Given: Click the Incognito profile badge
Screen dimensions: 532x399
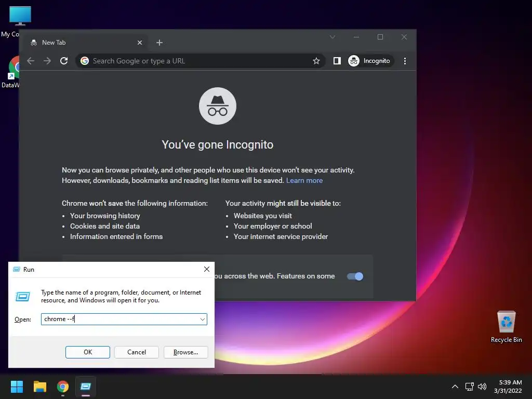Looking at the screenshot, I should (x=370, y=61).
